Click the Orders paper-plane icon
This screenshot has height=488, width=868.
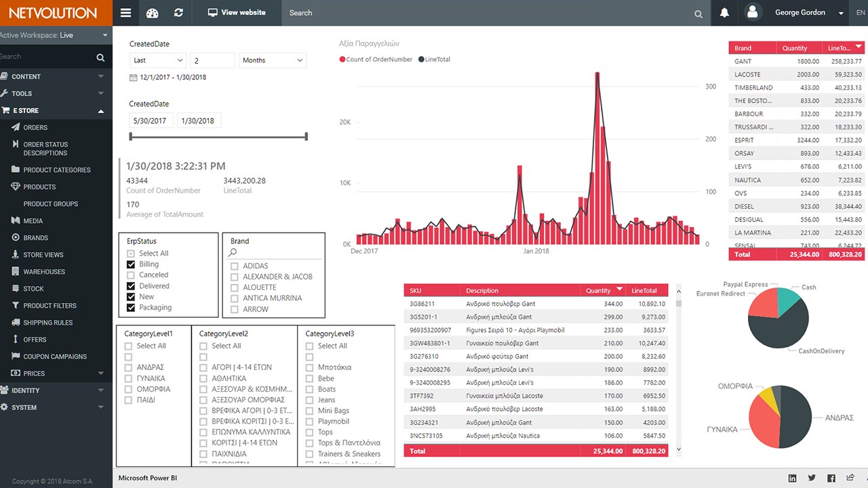pyautogui.click(x=16, y=127)
